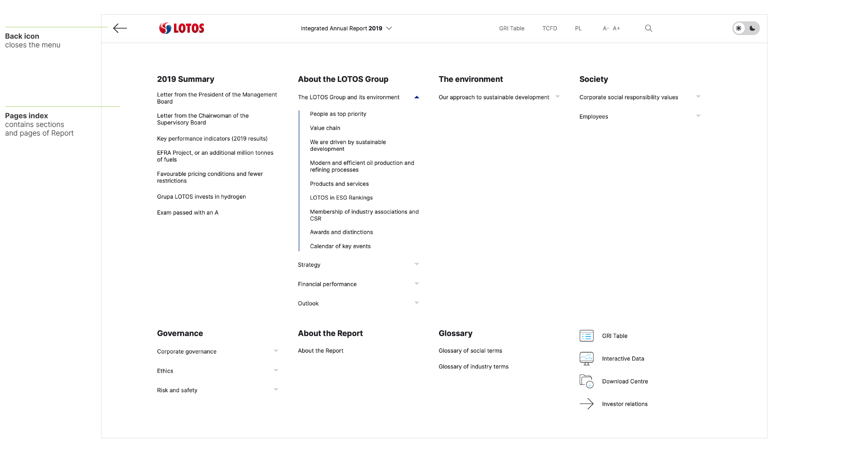Viewport: 868px width, 449px height.
Task: Click the Investor relations arrow icon
Action: click(587, 404)
